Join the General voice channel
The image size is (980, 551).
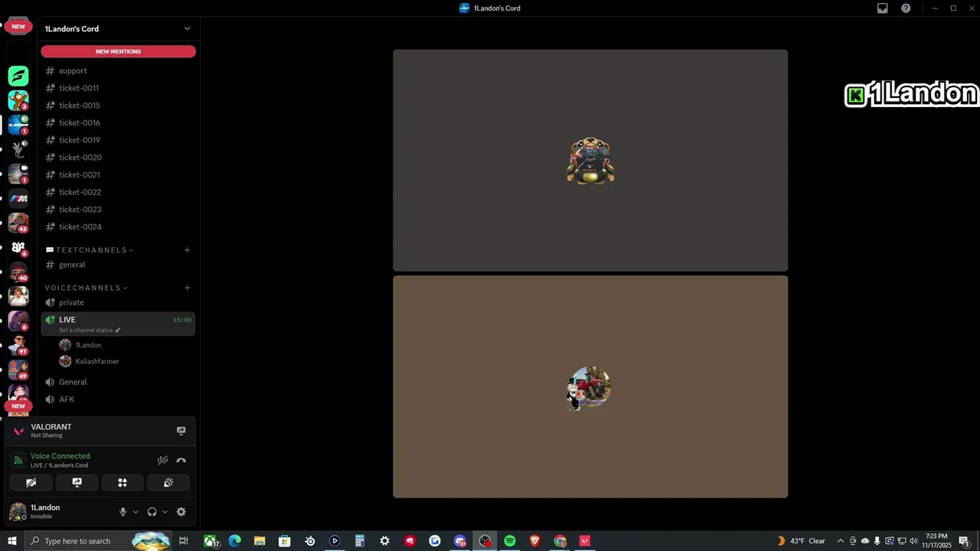[x=118, y=382]
